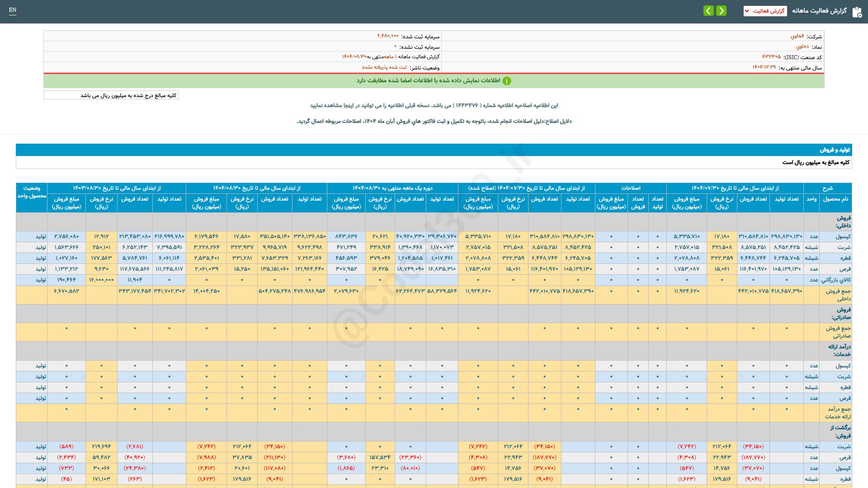The image size is (868, 488).
Task: Click the green left chevron button
Action: [708, 11]
